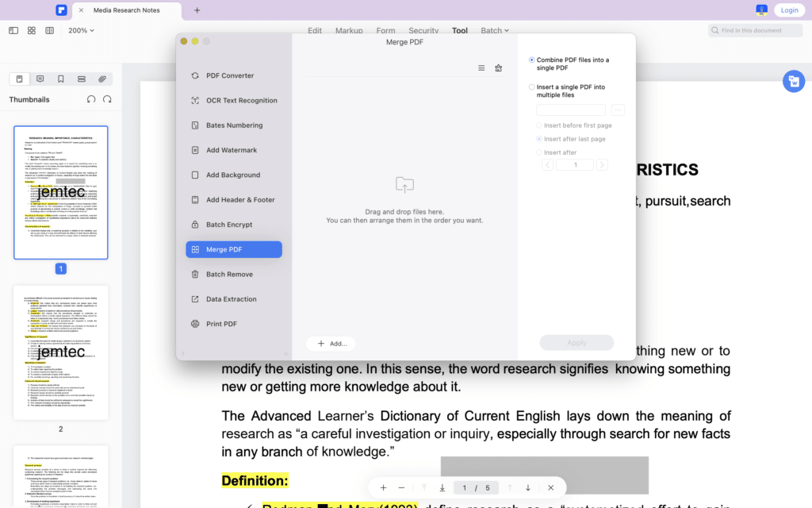
Task: Click the blue PDF-to-Word floating icon
Action: [x=793, y=81]
